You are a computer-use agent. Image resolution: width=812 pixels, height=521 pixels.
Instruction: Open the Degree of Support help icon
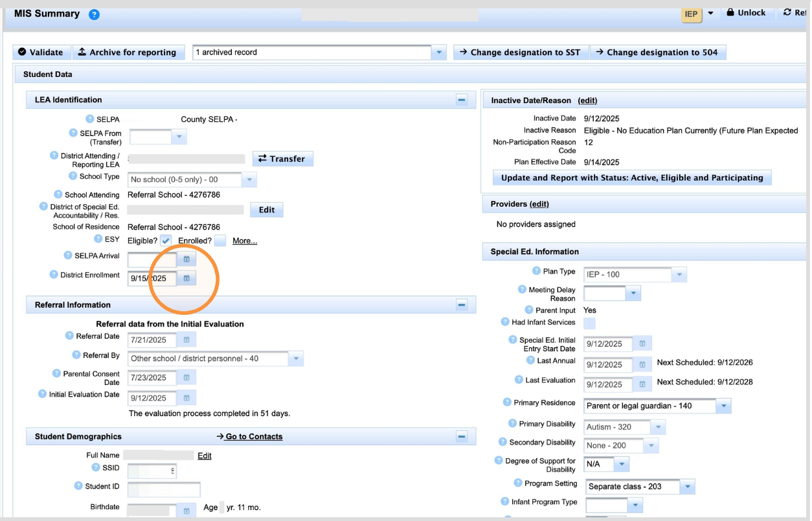(x=499, y=461)
